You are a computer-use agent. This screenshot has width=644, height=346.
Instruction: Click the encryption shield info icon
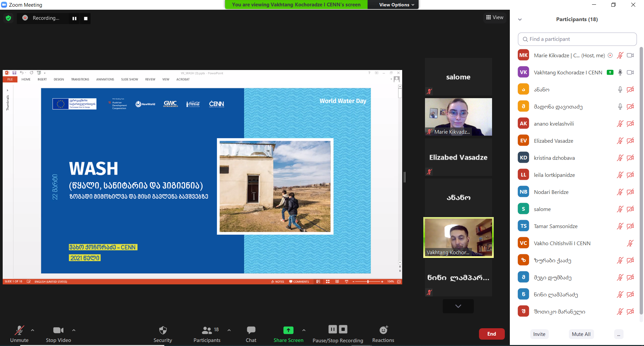(8, 18)
